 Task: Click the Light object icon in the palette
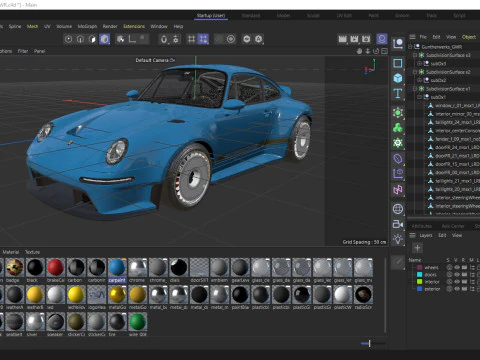click(398, 239)
